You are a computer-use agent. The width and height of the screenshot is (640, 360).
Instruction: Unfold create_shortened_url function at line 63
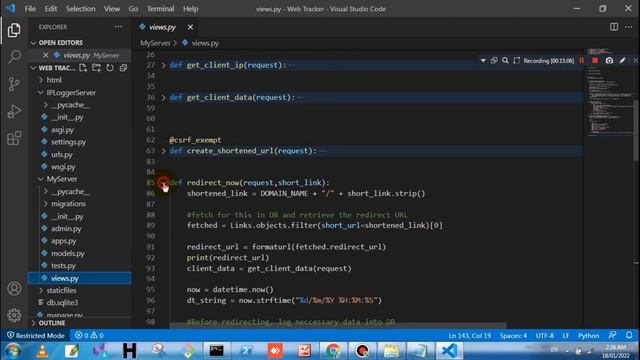(x=163, y=151)
